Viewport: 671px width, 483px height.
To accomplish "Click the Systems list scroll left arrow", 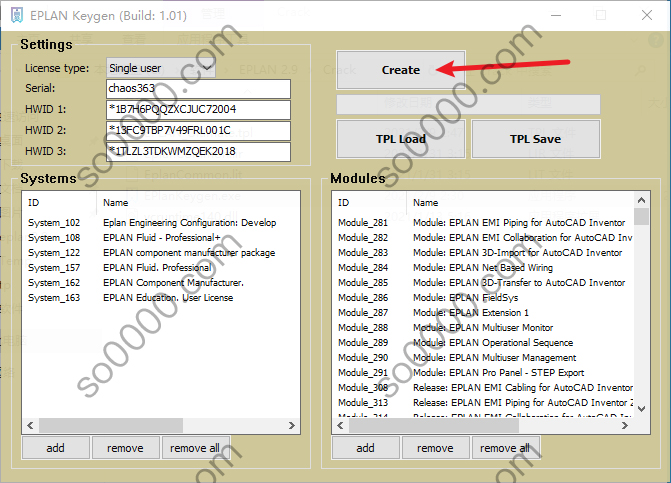I will pos(30,426).
